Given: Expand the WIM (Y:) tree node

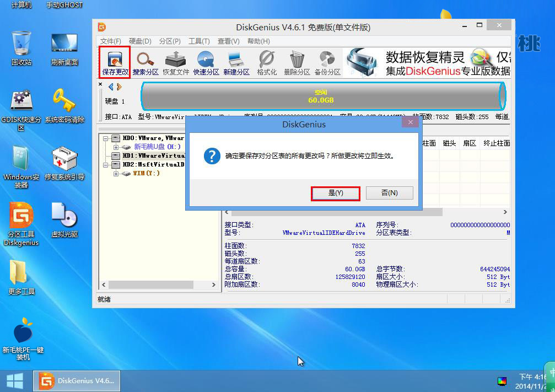Looking at the screenshot, I should (116, 174).
